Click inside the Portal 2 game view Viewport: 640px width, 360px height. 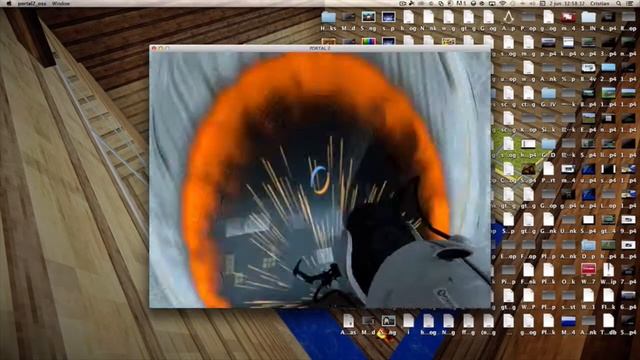pos(320,180)
